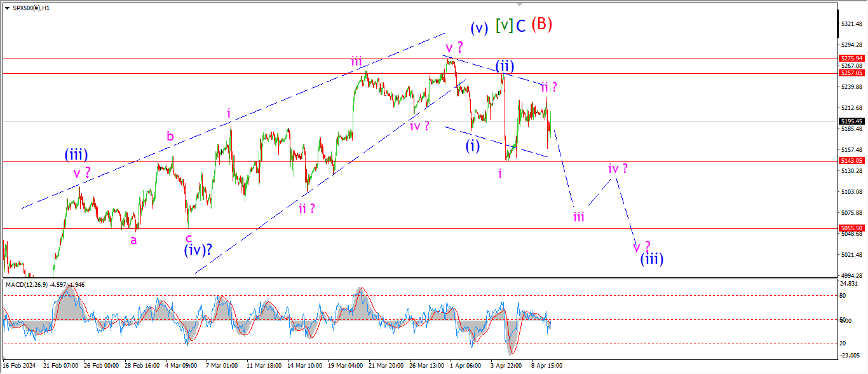This screenshot has width=868, height=374.
Task: Open the chart menu triangle beside SPX500 title
Action: 7,8
